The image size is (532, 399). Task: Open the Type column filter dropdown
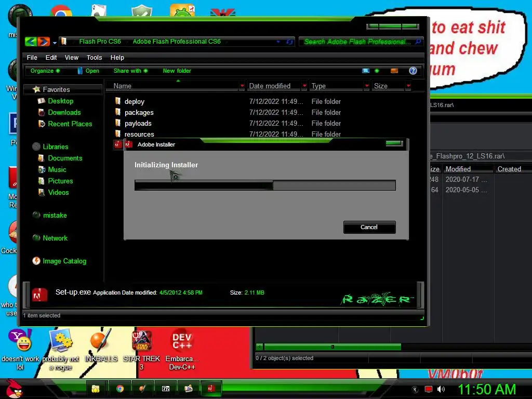366,86
